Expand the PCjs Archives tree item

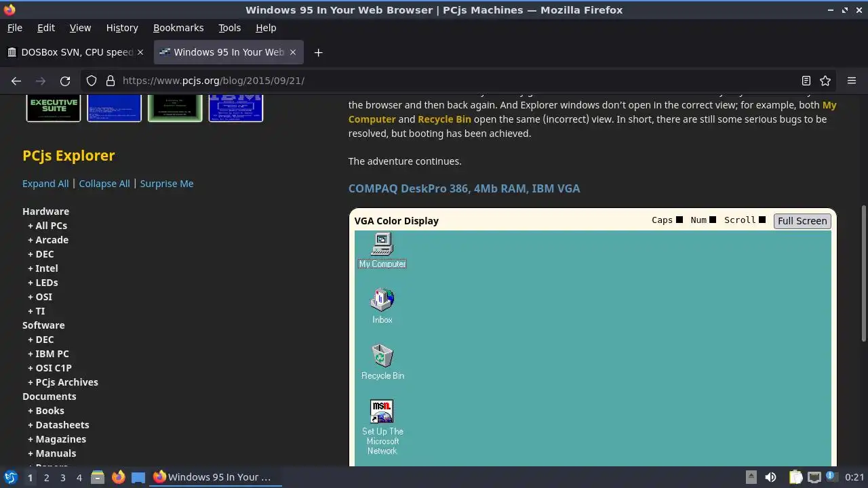[x=63, y=382]
